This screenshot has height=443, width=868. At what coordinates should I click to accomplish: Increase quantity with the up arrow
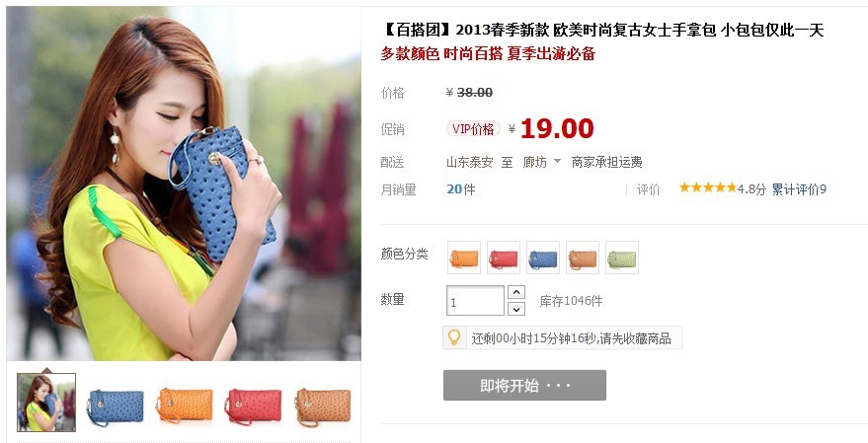[516, 292]
